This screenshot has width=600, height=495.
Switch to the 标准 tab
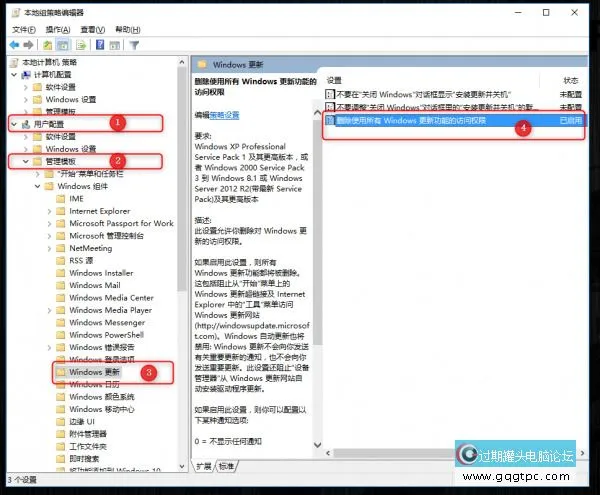227,466
